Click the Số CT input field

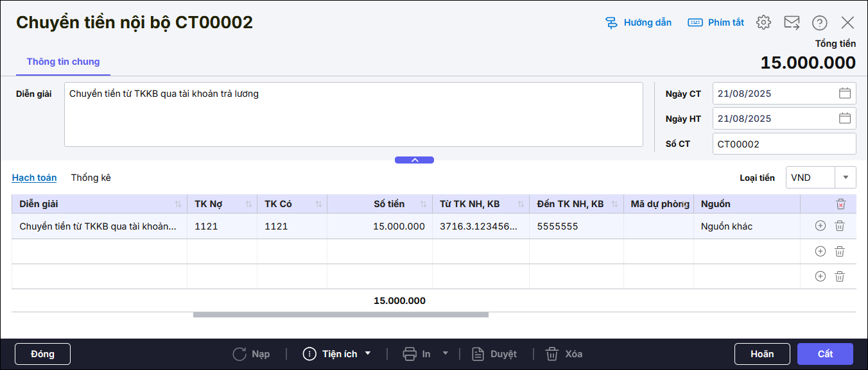(784, 144)
